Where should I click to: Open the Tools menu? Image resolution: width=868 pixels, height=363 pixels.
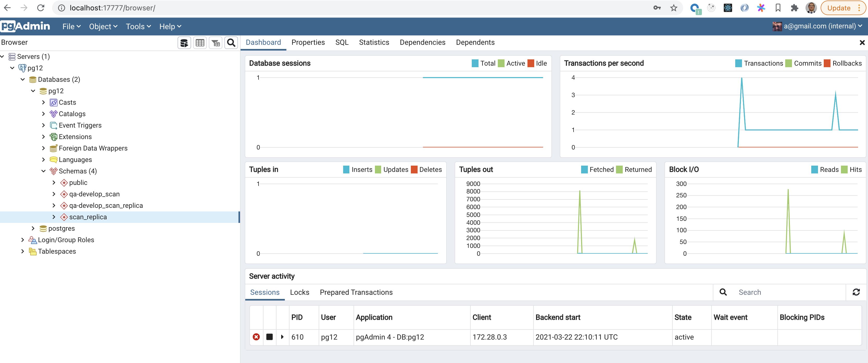(138, 26)
